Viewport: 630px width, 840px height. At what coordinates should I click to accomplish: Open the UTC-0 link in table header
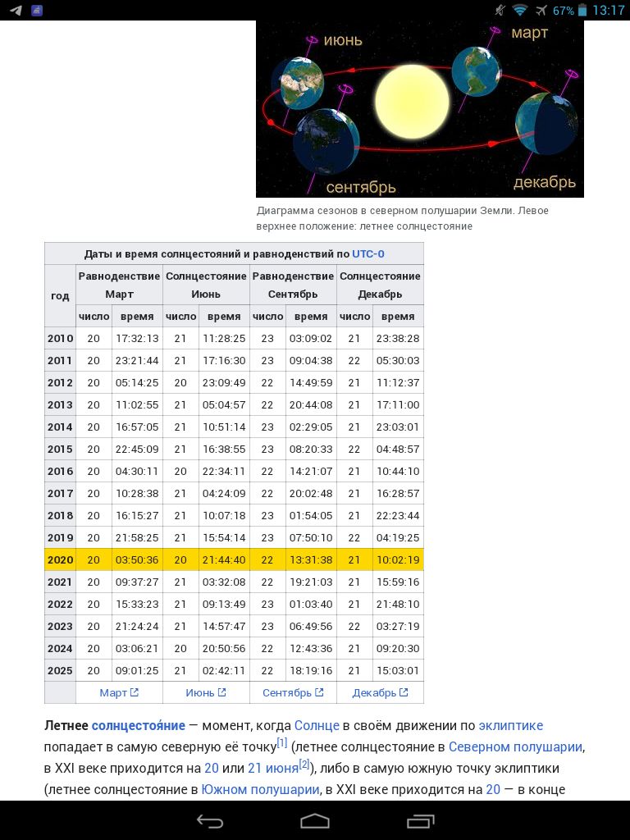[x=368, y=254]
